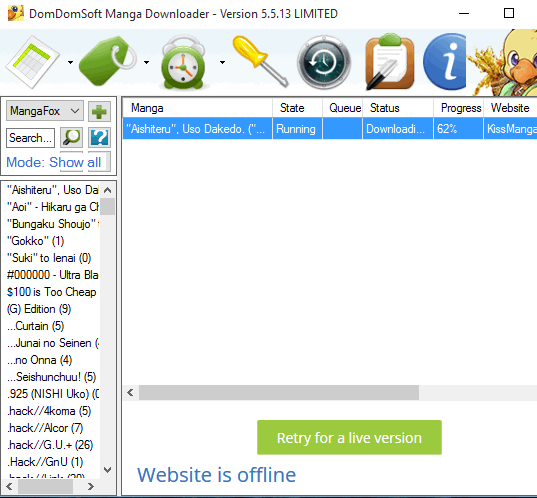
Task: Click the chocobo bird mascot image
Action: [503, 62]
